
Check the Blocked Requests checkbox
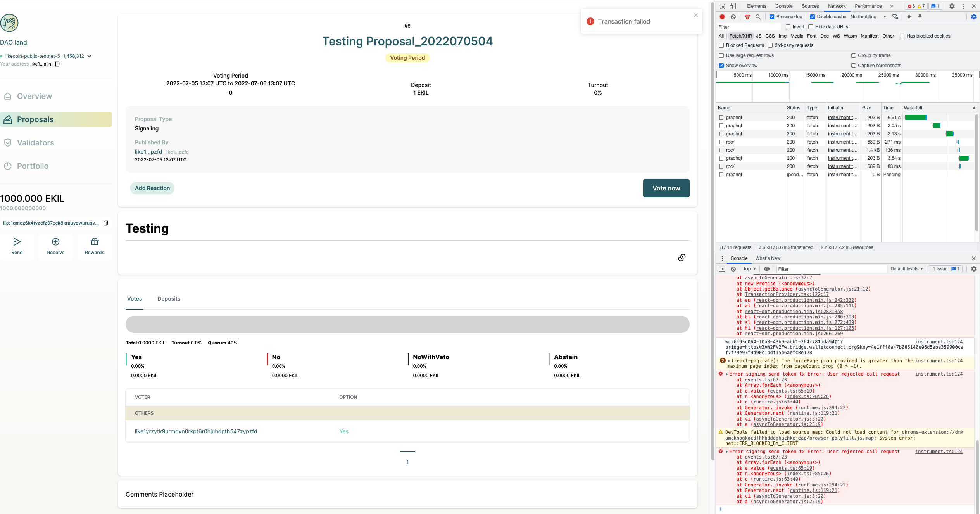pos(721,45)
